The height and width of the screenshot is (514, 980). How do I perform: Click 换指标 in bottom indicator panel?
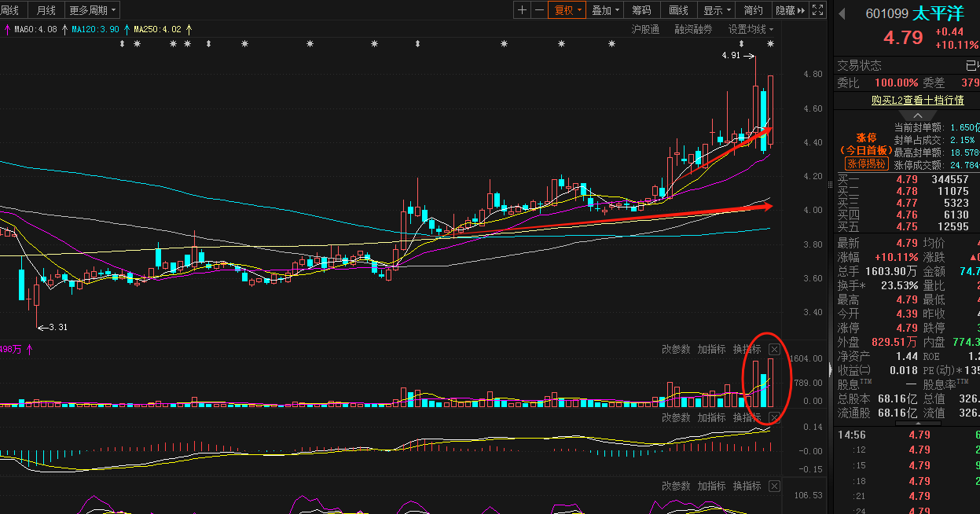pyautogui.click(x=747, y=486)
